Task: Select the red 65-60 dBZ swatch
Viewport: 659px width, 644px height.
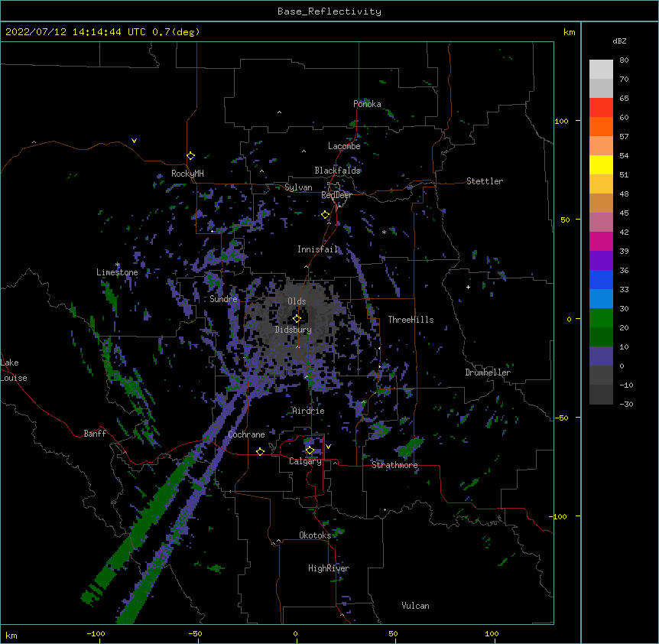Action: click(x=601, y=108)
